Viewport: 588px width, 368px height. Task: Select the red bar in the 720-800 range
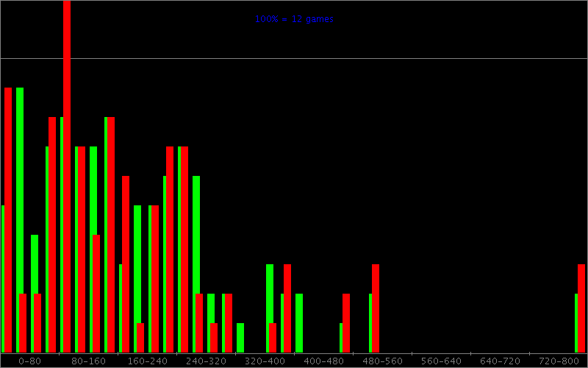581,308
